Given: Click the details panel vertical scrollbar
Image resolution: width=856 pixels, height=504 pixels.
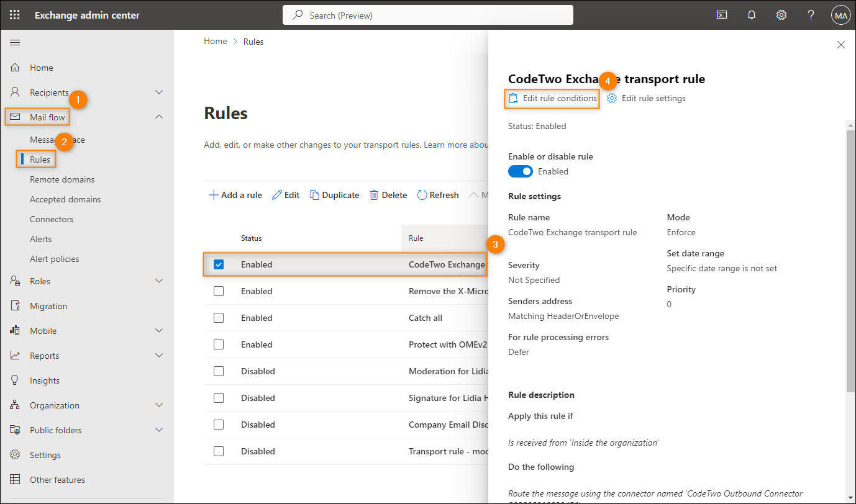Looking at the screenshot, I should 850,261.
